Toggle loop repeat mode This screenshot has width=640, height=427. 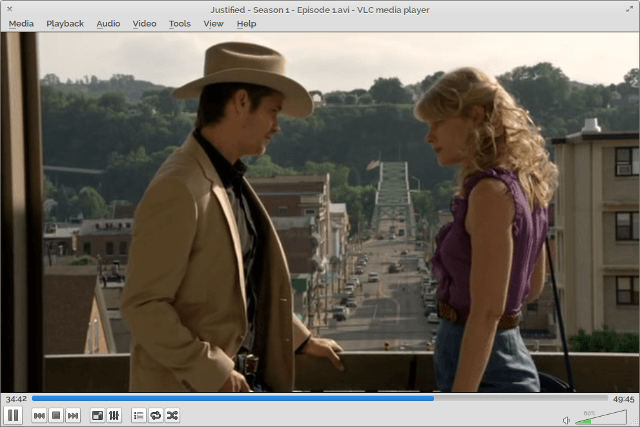[x=156, y=416]
